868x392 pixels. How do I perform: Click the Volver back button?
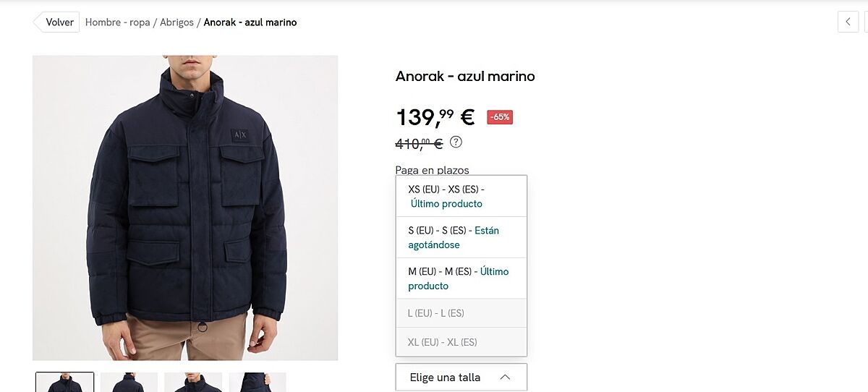[56, 22]
